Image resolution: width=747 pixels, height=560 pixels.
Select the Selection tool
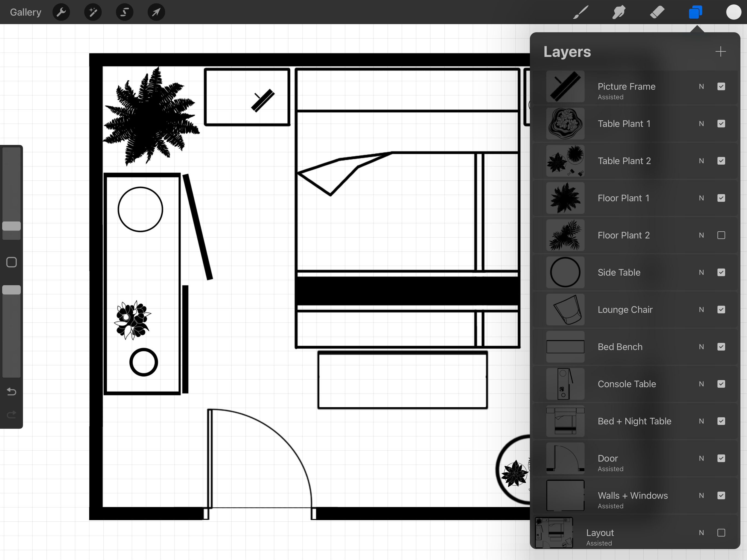pyautogui.click(x=124, y=12)
